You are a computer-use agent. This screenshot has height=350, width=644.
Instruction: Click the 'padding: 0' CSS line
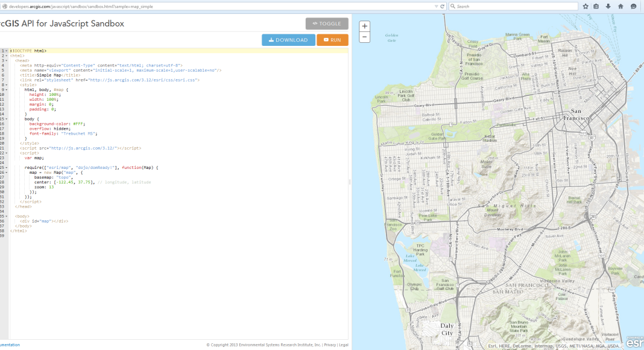coord(43,110)
